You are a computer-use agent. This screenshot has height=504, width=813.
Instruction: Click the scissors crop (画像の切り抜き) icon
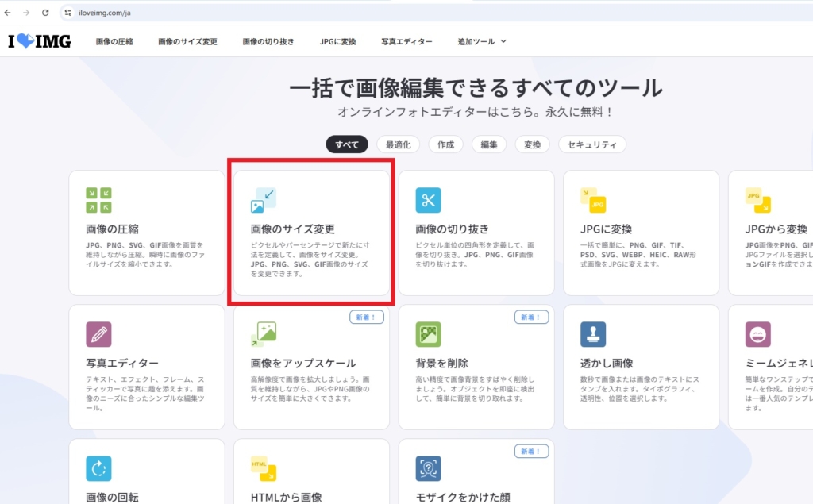[x=428, y=200]
